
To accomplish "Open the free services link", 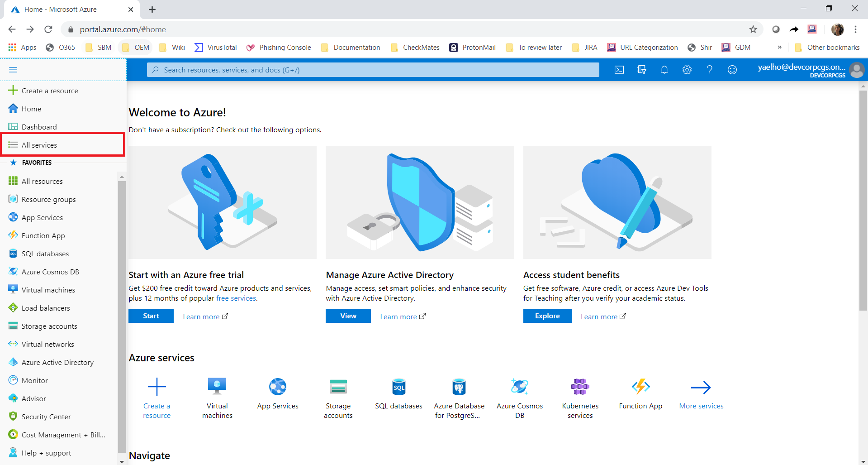I will 236,298.
